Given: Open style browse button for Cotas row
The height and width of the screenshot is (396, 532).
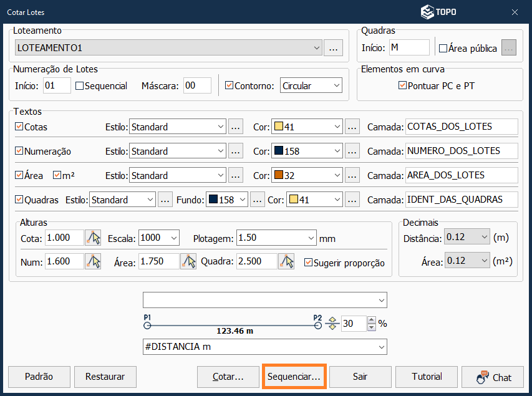Looking at the screenshot, I should (235, 127).
